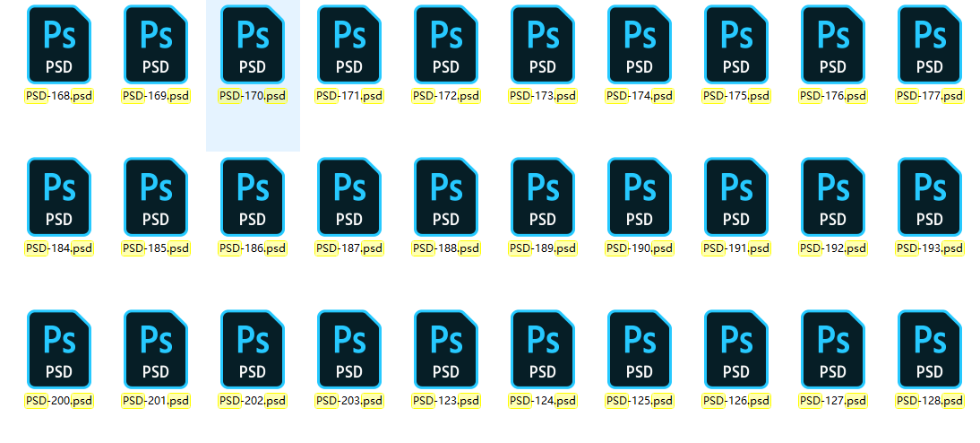The height and width of the screenshot is (443, 980).
Task: Select the file name label PSD-174.psd
Action: click(640, 96)
